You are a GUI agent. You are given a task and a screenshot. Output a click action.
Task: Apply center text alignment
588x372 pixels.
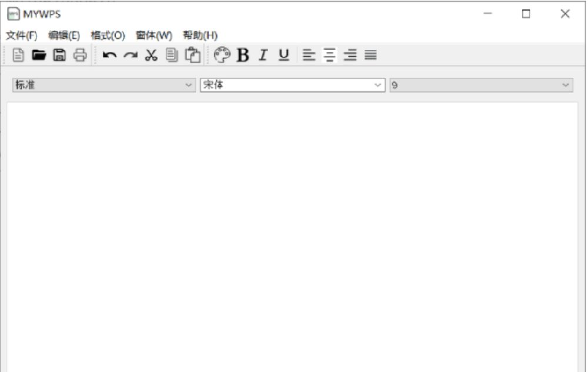click(x=328, y=56)
